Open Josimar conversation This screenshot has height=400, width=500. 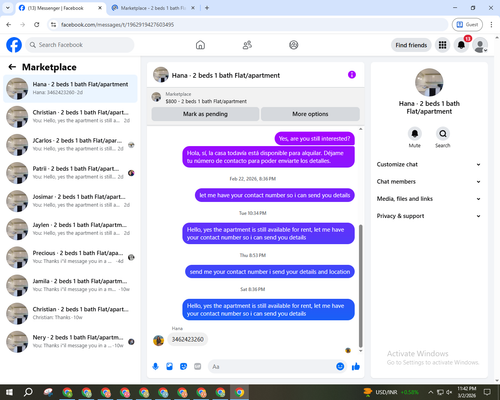[x=70, y=201]
